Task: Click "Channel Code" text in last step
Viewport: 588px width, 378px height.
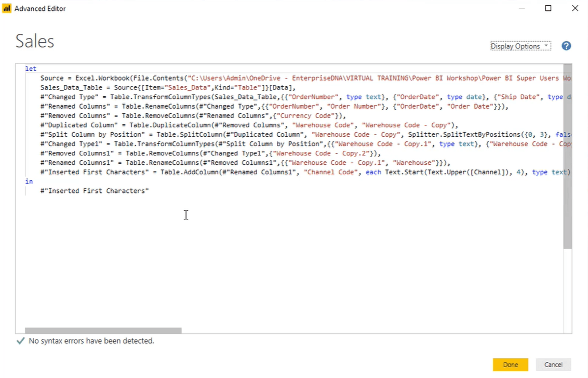Action: pos(331,172)
